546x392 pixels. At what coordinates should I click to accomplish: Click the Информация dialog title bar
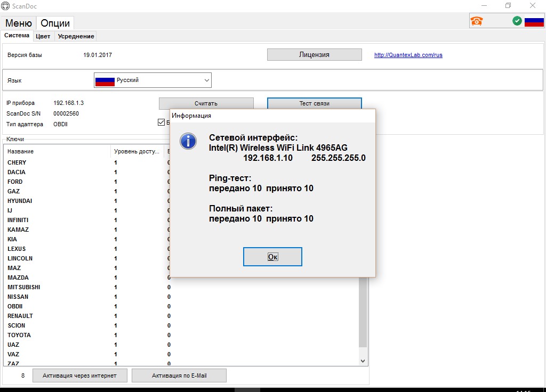click(x=272, y=116)
